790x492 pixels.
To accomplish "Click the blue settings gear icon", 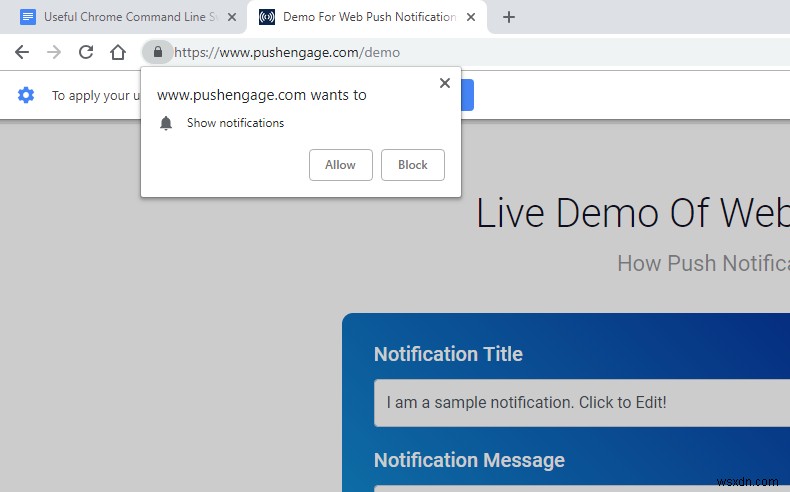I will coord(26,95).
